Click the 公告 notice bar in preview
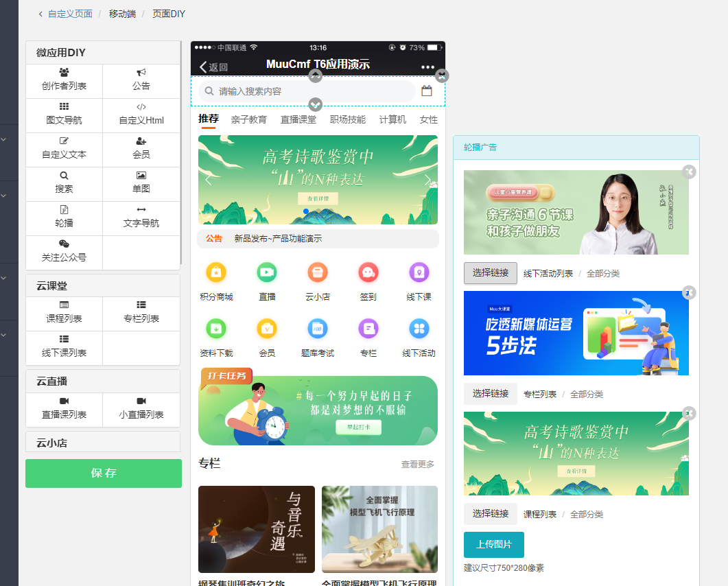 click(318, 239)
